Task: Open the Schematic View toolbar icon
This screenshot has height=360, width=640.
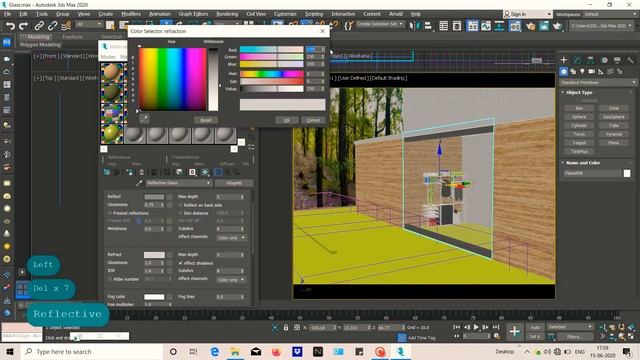Action: click(500, 26)
